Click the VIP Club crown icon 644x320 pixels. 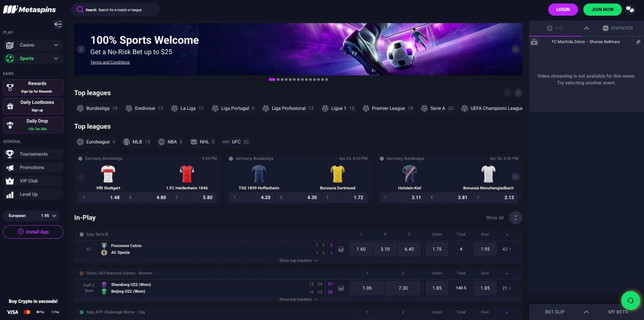pos(10,181)
